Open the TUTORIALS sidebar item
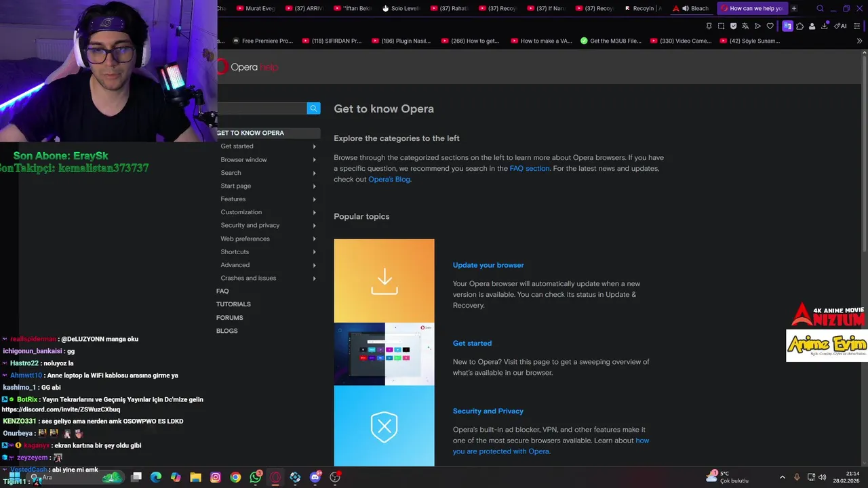The image size is (868, 488). point(233,304)
